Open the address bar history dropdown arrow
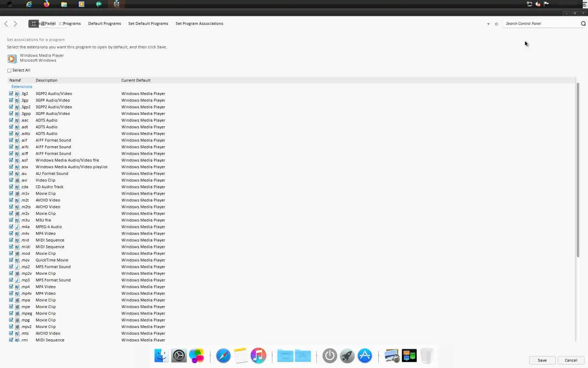The width and height of the screenshot is (588, 368). (488, 24)
